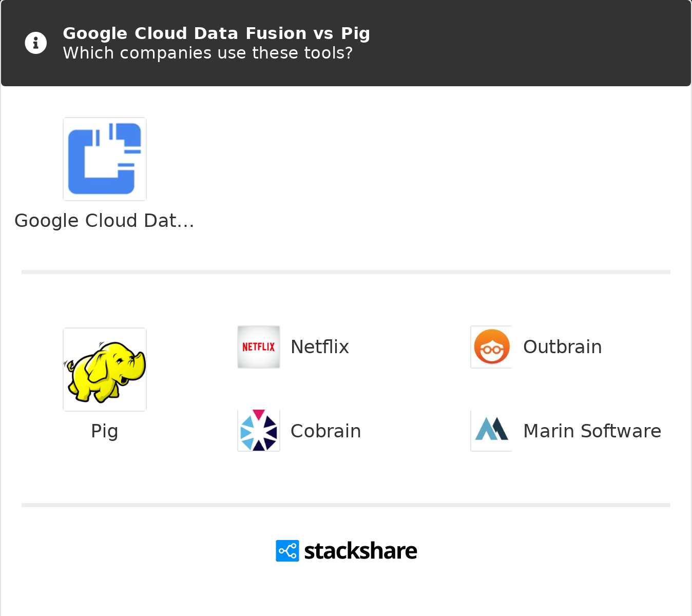Click the stackshare wordmark text
Screen dimensions: 692x616
(360, 551)
